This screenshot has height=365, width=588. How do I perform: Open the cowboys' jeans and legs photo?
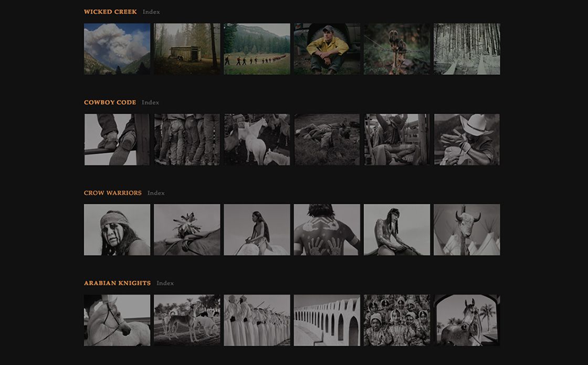[187, 140]
